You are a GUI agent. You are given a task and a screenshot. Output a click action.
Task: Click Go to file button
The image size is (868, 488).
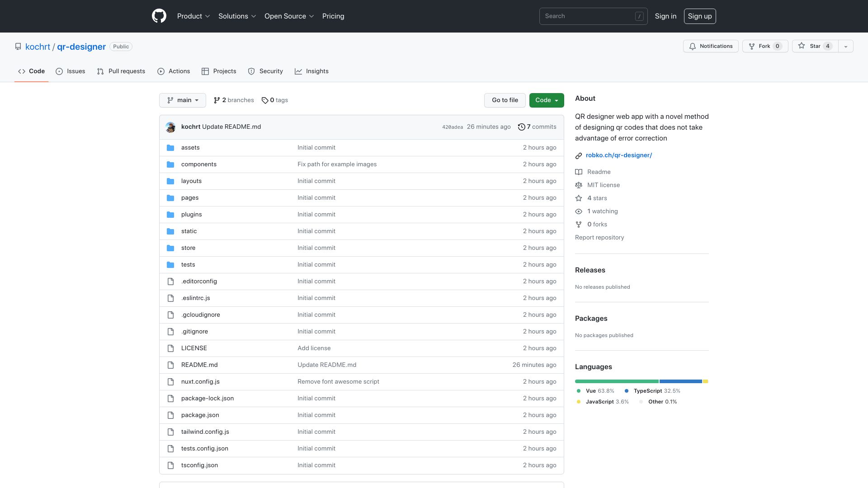(x=505, y=100)
